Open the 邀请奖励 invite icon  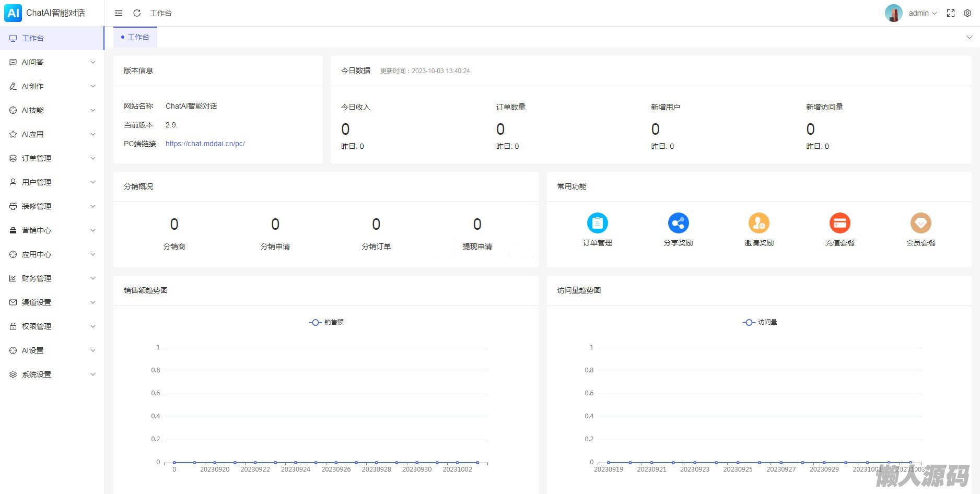(759, 223)
